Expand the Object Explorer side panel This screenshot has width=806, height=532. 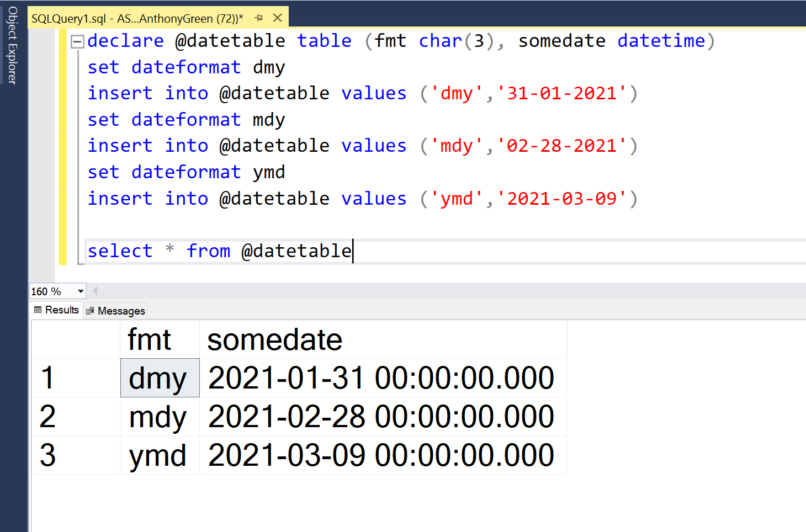(x=12, y=45)
